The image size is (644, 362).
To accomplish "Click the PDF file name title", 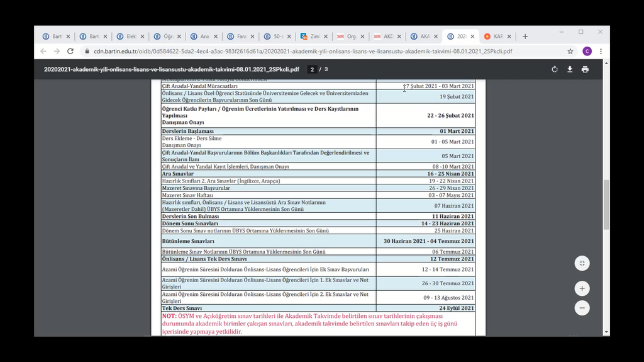I will tap(172, 69).
